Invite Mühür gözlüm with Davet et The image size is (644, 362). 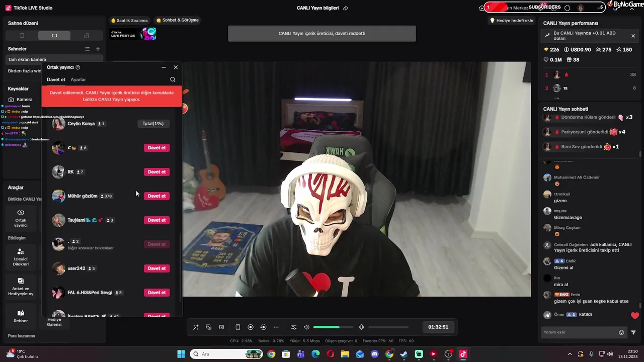pos(156,196)
